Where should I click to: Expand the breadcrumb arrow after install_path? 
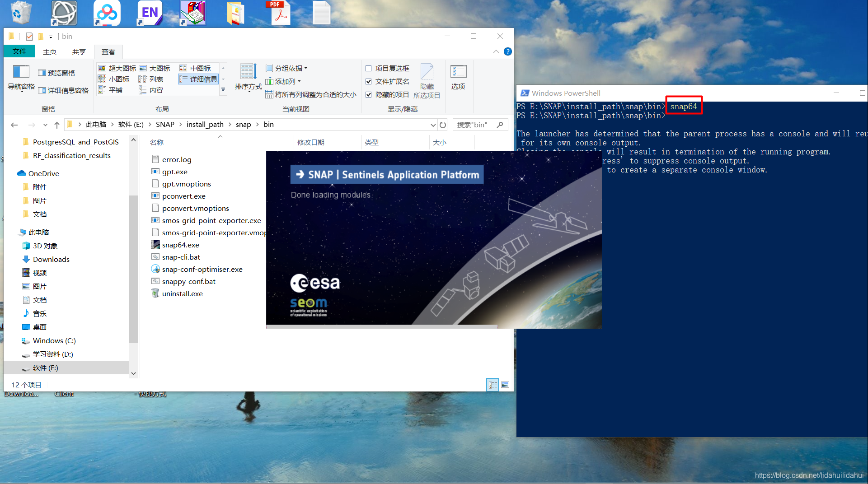230,125
